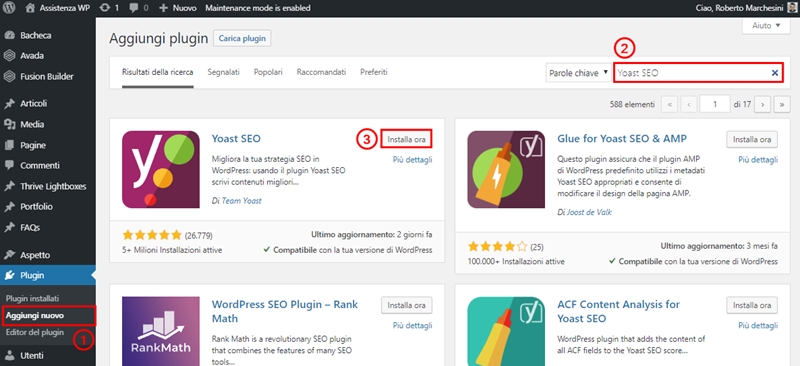Open the Yoast SEO plugin title link
The height and width of the screenshot is (366, 800).
pos(236,139)
